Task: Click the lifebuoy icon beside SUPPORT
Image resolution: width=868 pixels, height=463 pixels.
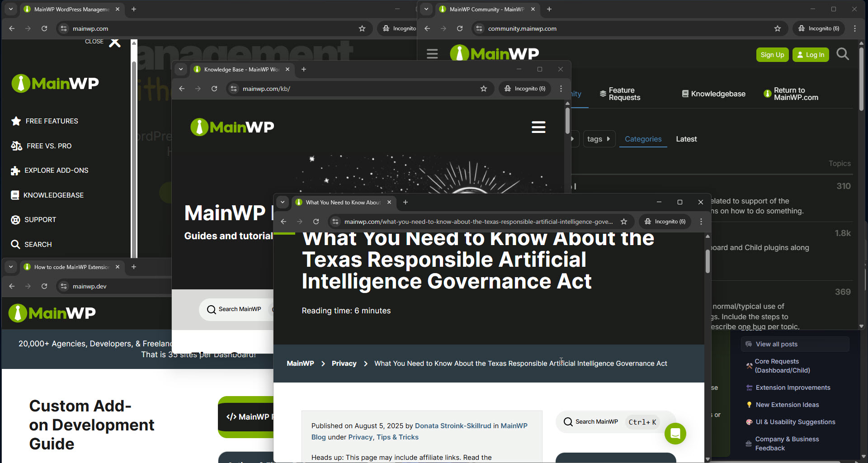Action: [x=15, y=220]
